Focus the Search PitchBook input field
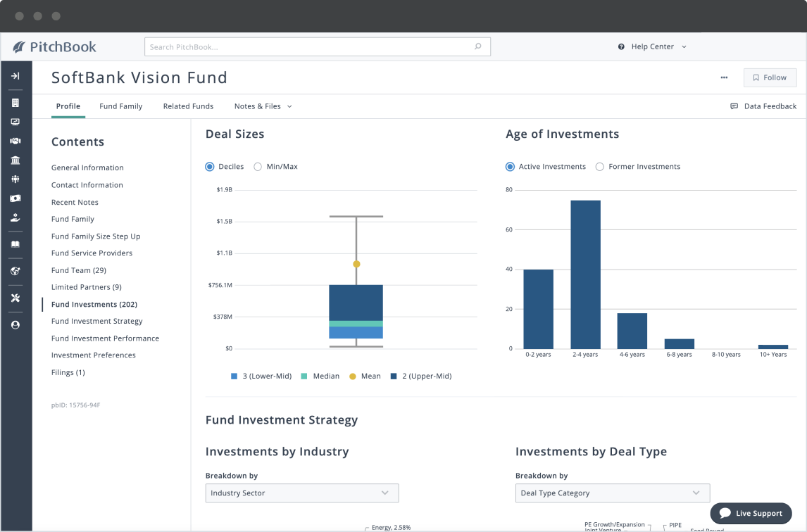 [318, 47]
